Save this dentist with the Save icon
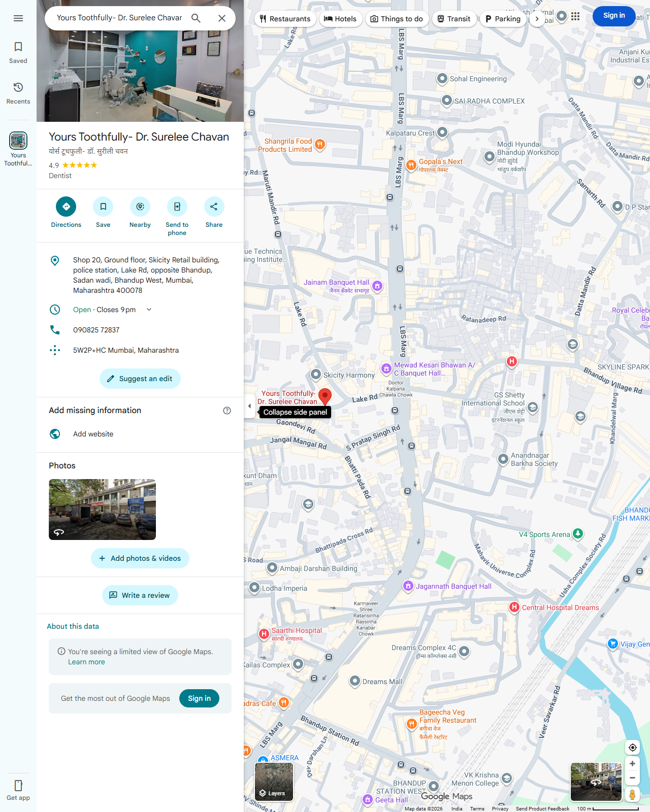The image size is (650, 812). pos(103,207)
